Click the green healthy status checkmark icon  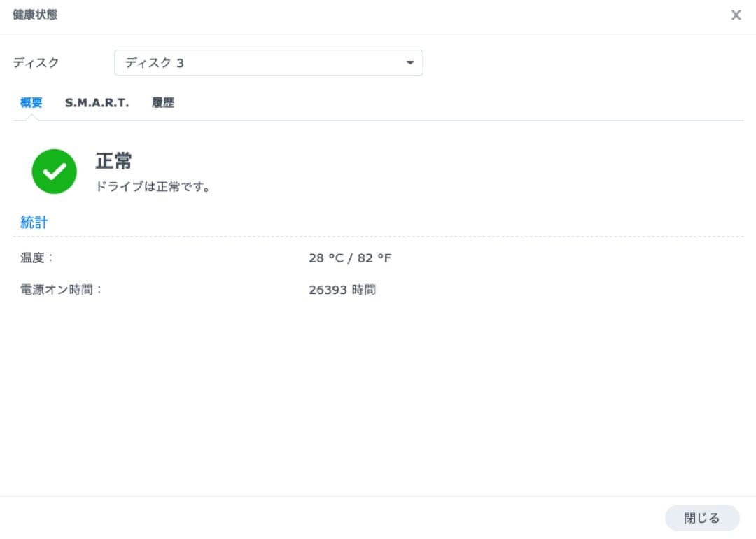tap(54, 171)
